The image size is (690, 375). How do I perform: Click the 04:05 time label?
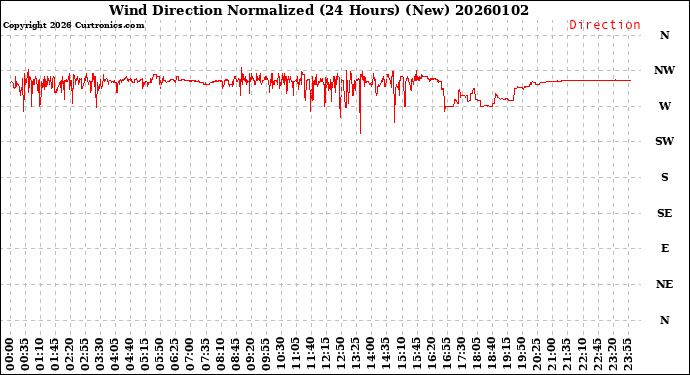pyautogui.click(x=115, y=354)
